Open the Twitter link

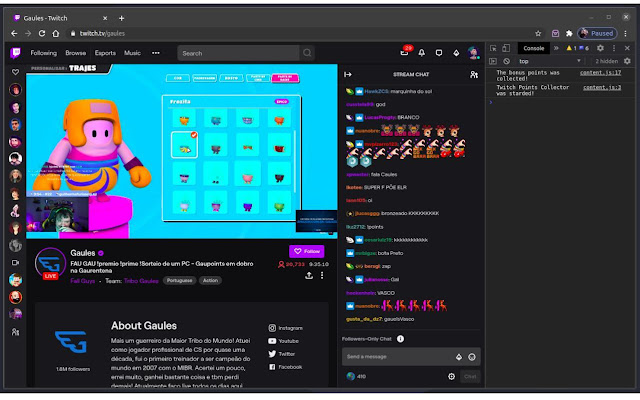point(282,354)
